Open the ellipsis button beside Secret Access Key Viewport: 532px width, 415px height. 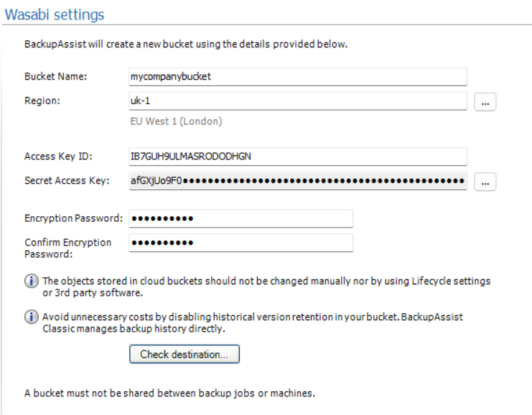[x=485, y=182]
